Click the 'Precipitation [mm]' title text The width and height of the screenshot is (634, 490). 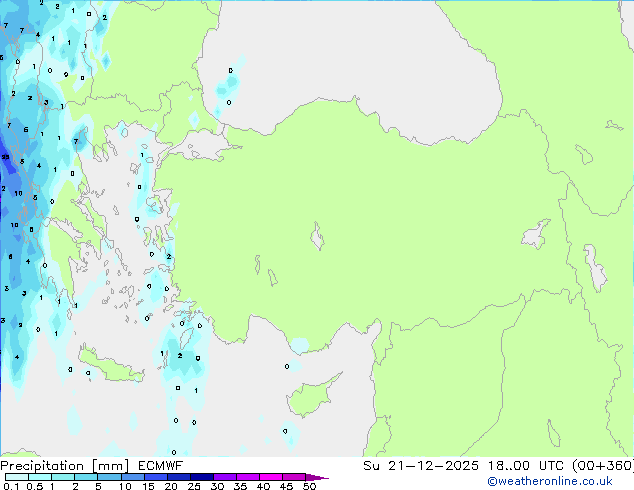pos(64,466)
